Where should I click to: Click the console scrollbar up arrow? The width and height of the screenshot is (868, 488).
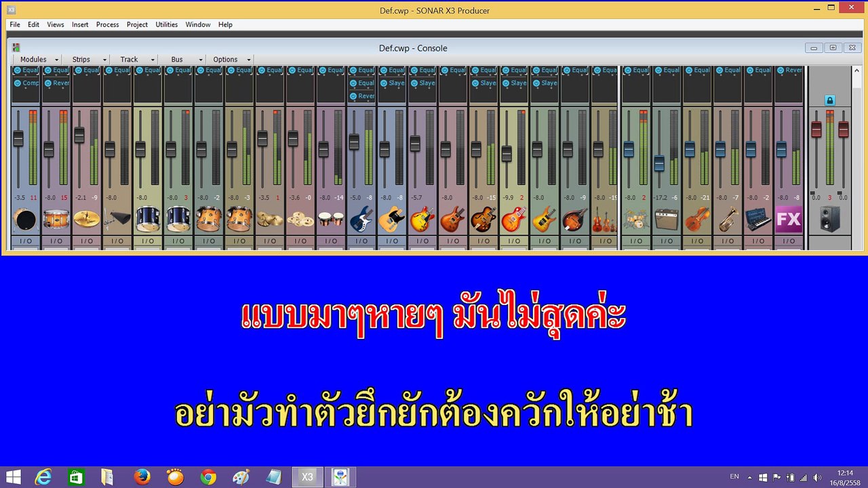(857, 69)
